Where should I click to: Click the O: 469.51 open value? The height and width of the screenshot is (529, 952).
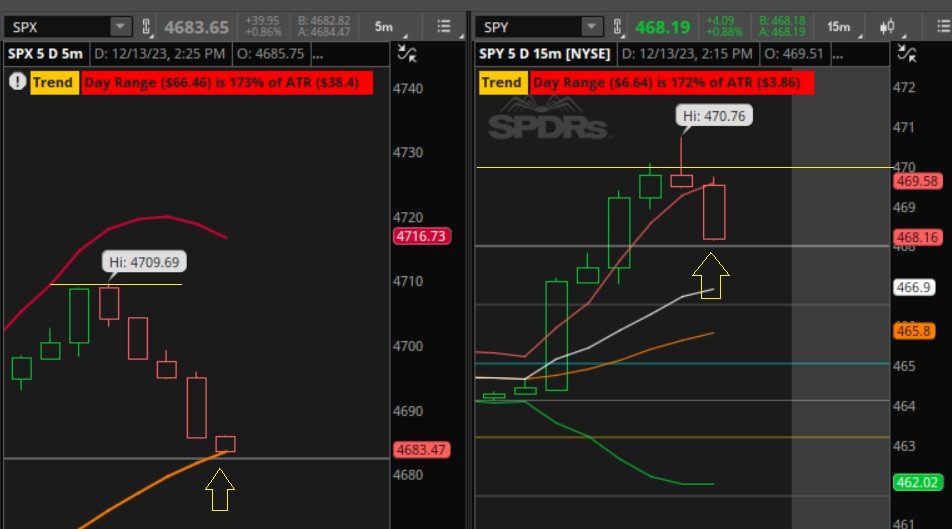pos(794,53)
